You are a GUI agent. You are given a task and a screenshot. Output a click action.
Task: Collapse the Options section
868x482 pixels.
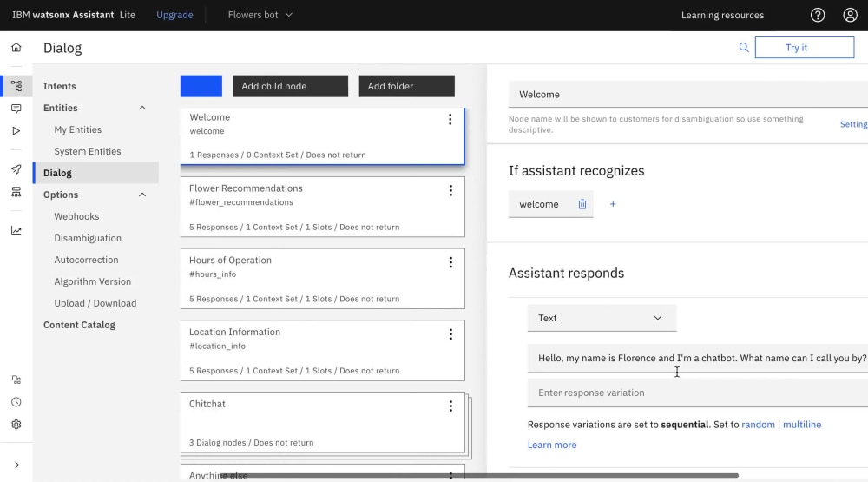pyautogui.click(x=142, y=195)
